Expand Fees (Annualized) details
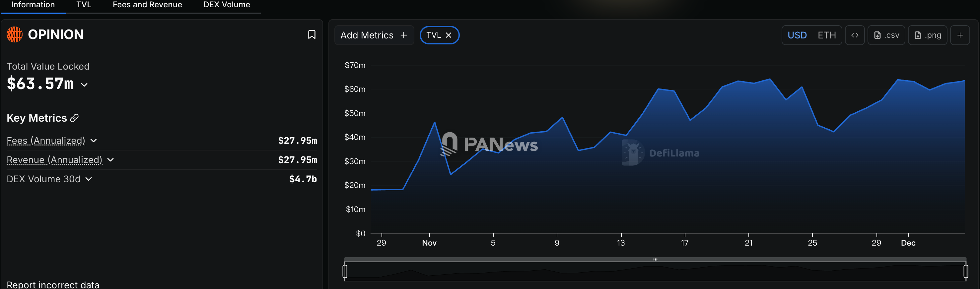This screenshot has height=289, width=980. pyautogui.click(x=94, y=141)
